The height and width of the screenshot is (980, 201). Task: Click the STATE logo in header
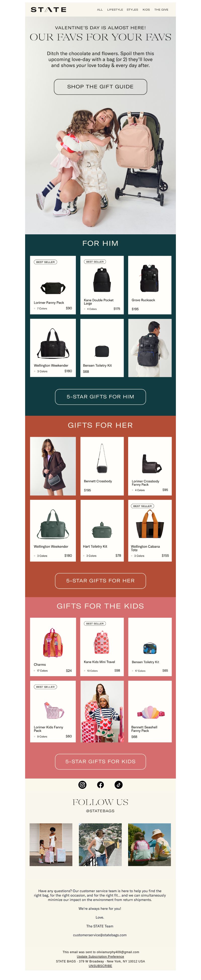(48, 10)
